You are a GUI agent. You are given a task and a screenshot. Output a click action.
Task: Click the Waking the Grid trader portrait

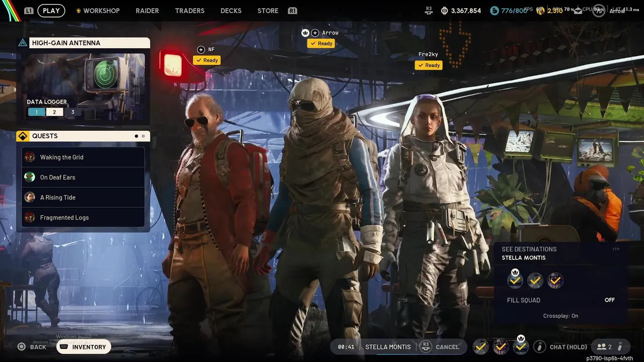point(30,157)
